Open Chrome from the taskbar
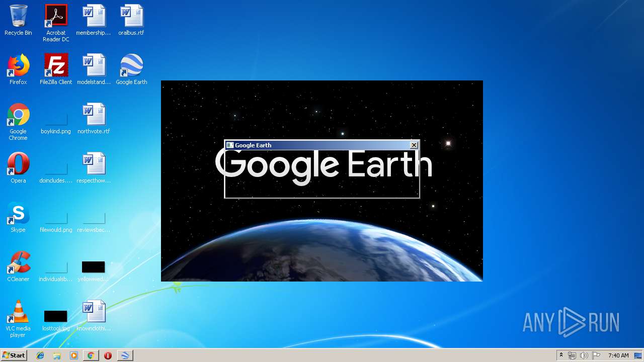 (x=91, y=355)
